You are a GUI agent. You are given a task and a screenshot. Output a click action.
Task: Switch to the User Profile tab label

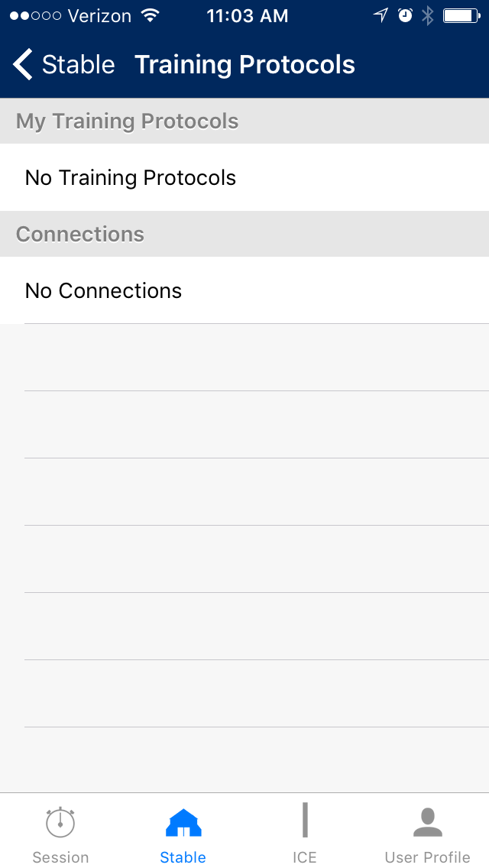[428, 857]
